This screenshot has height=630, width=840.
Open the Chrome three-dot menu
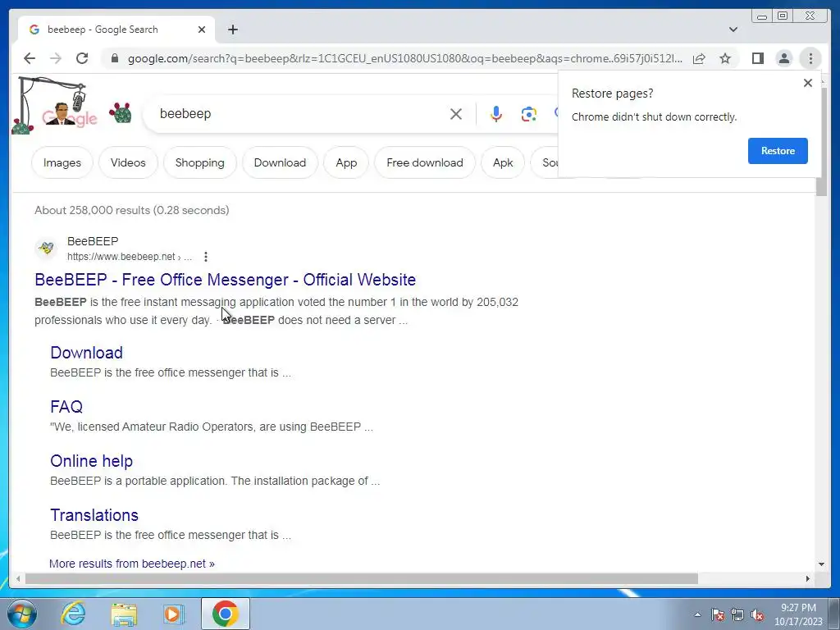(810, 58)
